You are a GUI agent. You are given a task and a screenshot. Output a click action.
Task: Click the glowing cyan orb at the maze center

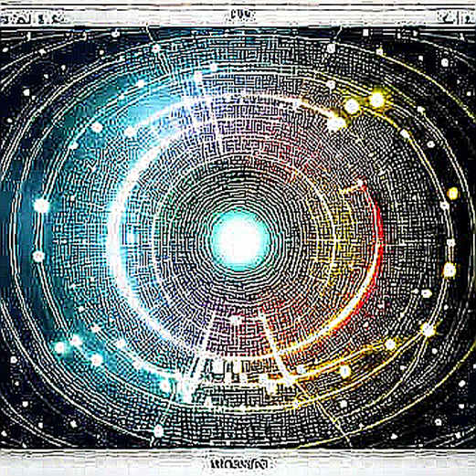coord(240,240)
